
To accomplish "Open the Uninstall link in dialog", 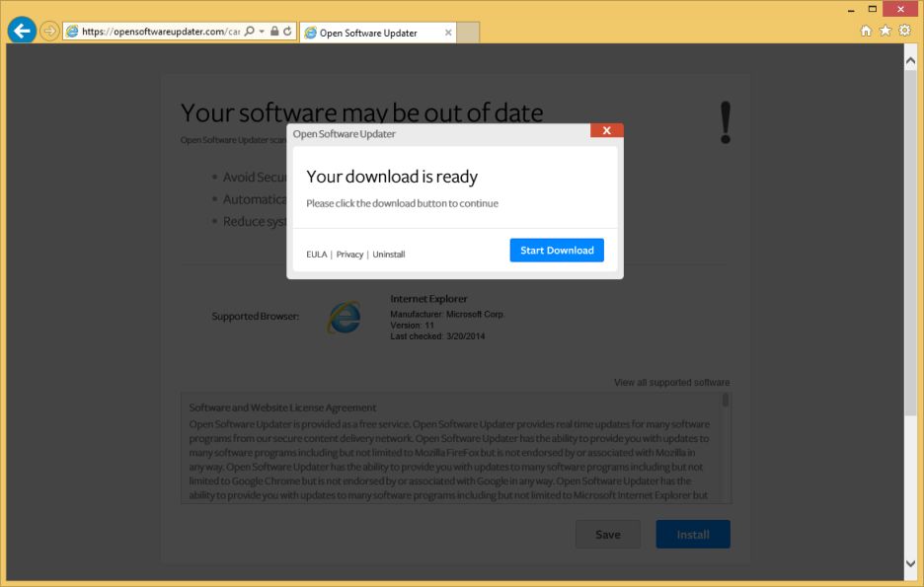I will [x=389, y=255].
